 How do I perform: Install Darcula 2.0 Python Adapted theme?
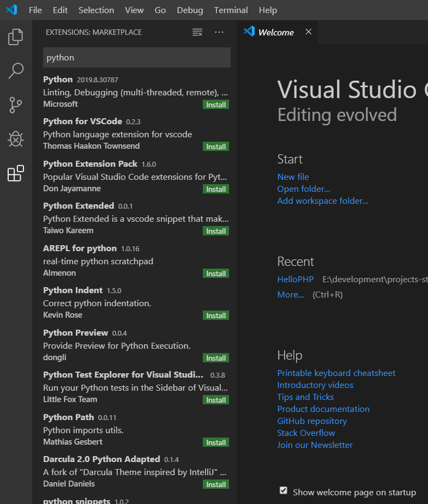click(216, 485)
